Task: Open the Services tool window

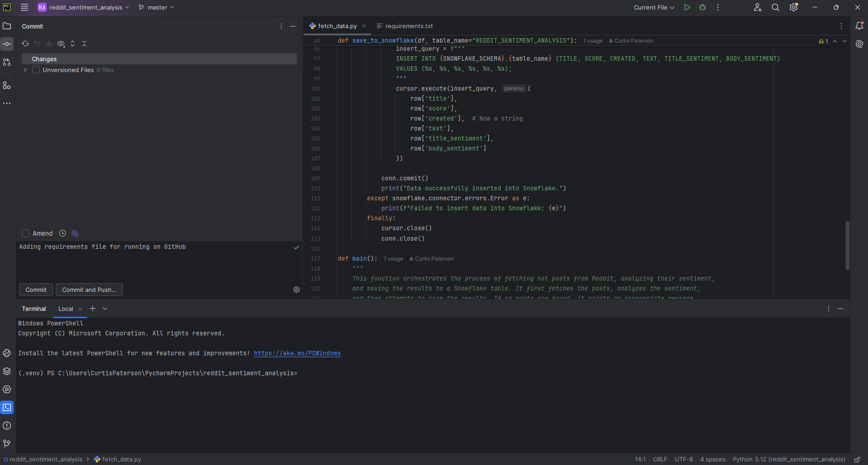Action: pos(7,389)
